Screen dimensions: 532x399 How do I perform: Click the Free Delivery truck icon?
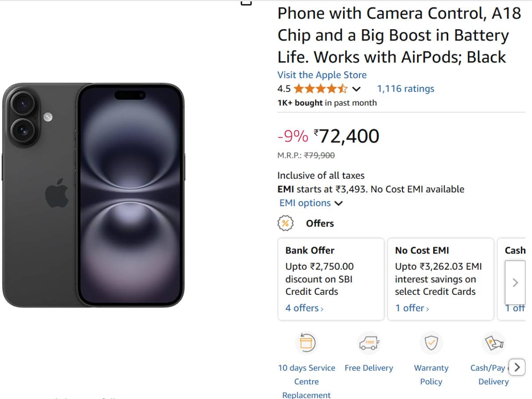[369, 343]
